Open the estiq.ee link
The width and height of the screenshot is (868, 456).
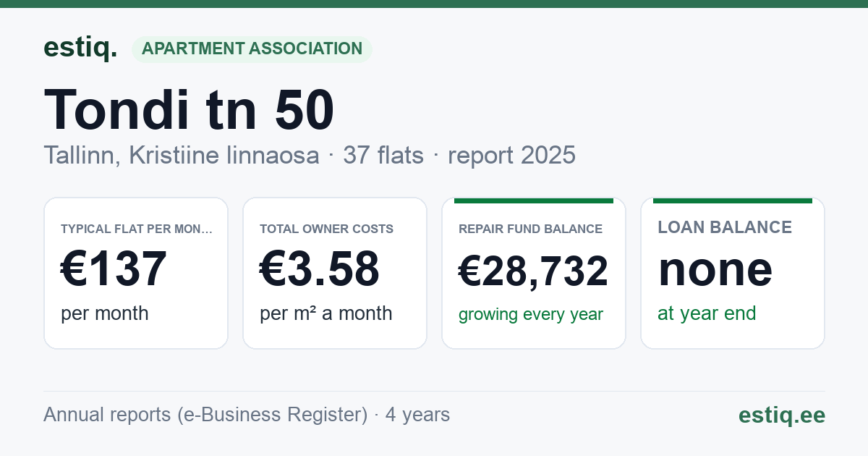point(781,415)
